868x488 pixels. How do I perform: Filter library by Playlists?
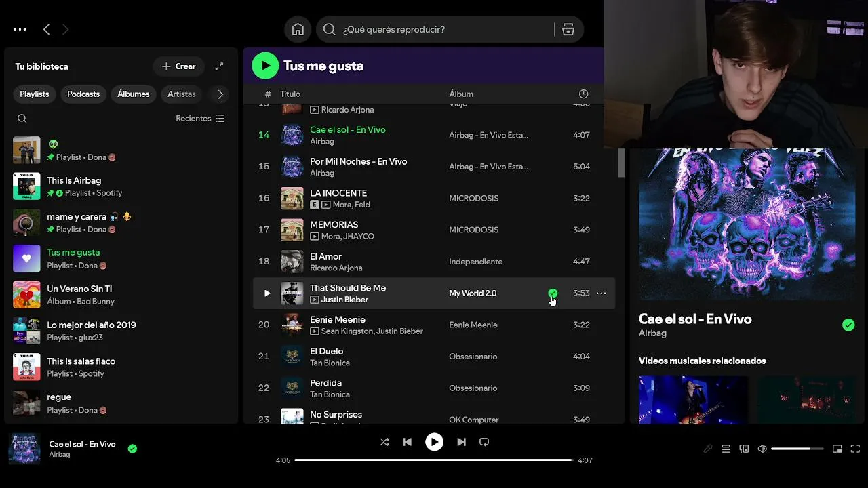[x=35, y=94]
